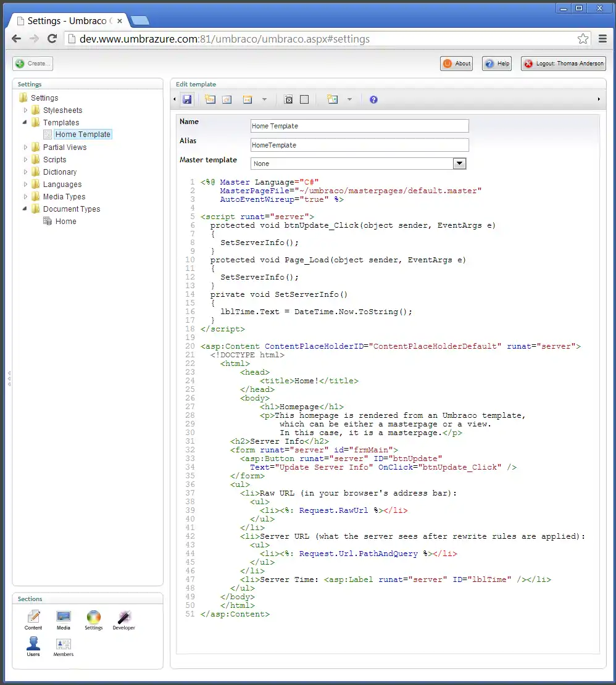The image size is (616, 685).
Task: Expand the Scripts folder
Action: coord(25,159)
